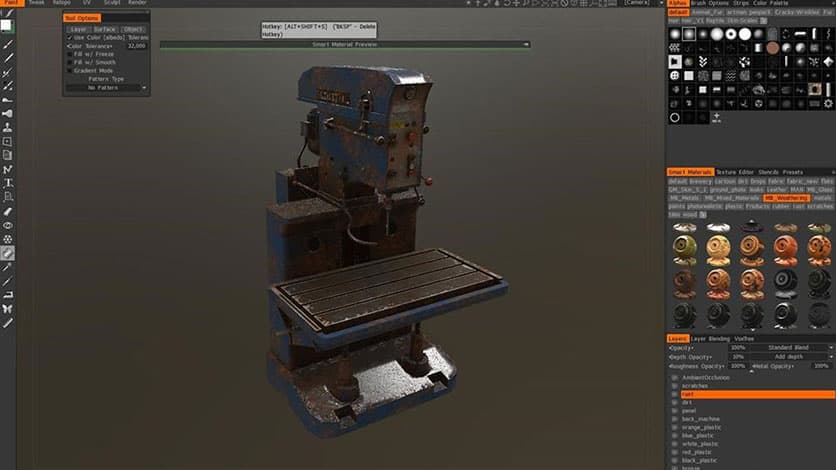Click the plus icon to add new alpha
Image resolution: width=836 pixels, height=470 pixels.
716,117
